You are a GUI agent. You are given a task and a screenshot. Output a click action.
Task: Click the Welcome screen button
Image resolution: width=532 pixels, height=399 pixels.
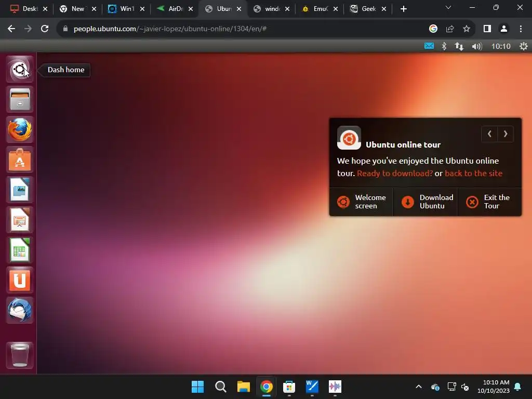click(362, 202)
